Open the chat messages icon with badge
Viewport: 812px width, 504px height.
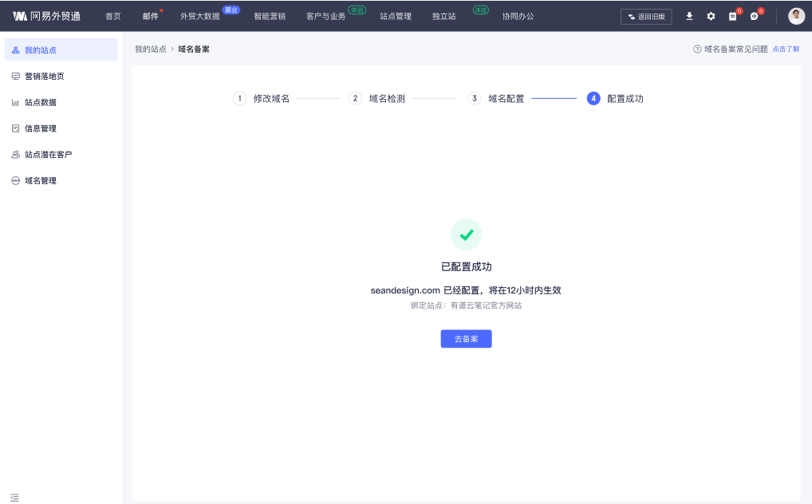click(754, 16)
